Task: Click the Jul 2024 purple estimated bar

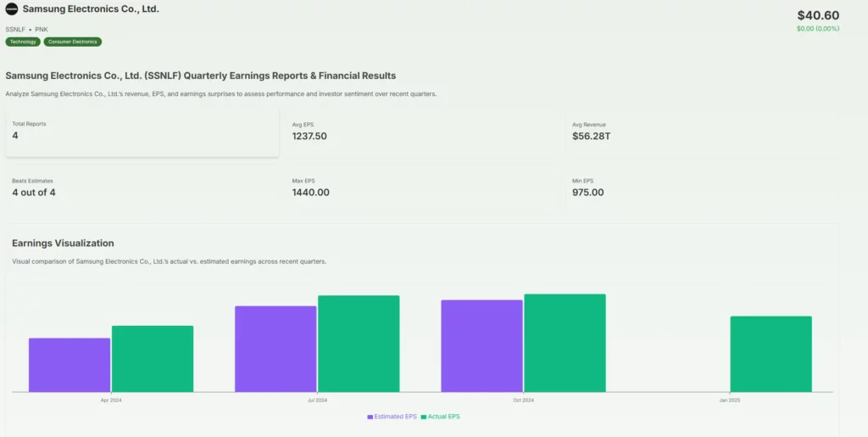Action: click(275, 349)
